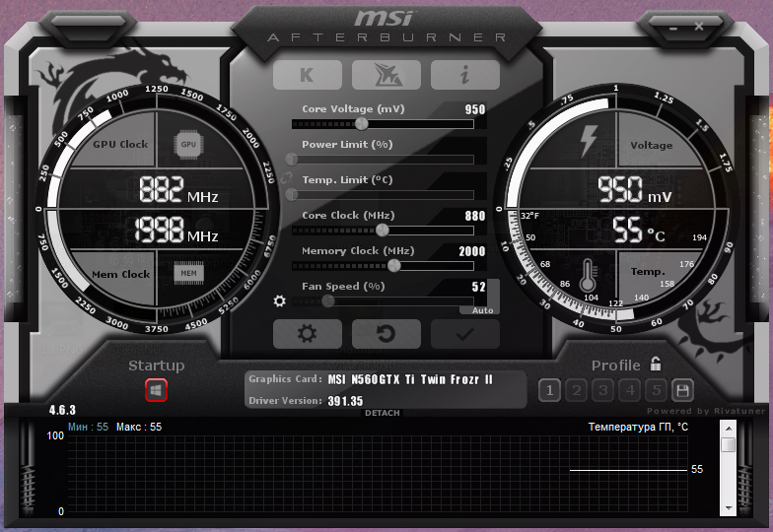Image resolution: width=773 pixels, height=532 pixels.
Task: Select profile slot 3
Action: coord(603,390)
